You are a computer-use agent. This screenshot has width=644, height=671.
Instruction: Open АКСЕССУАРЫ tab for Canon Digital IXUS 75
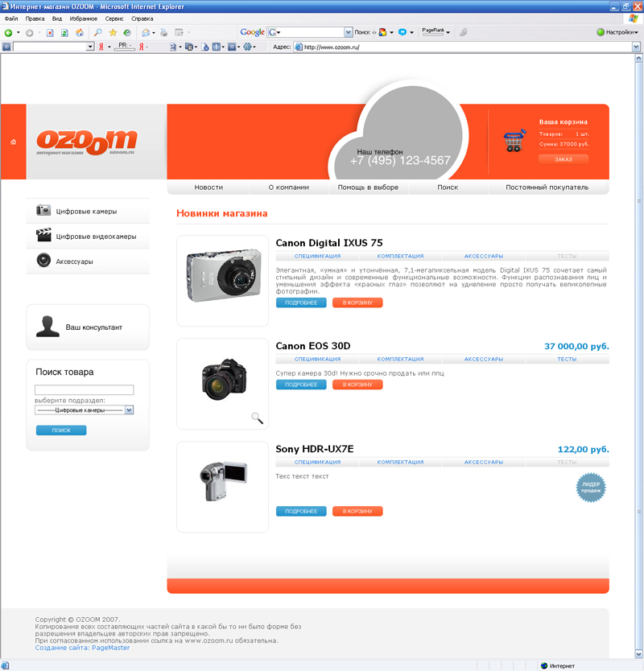tap(484, 256)
